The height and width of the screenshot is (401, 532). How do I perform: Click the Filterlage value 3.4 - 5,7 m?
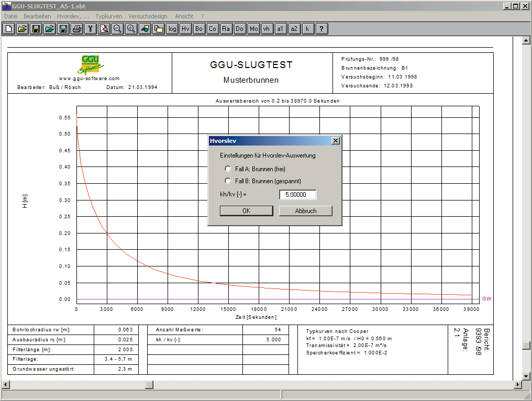[x=118, y=359]
